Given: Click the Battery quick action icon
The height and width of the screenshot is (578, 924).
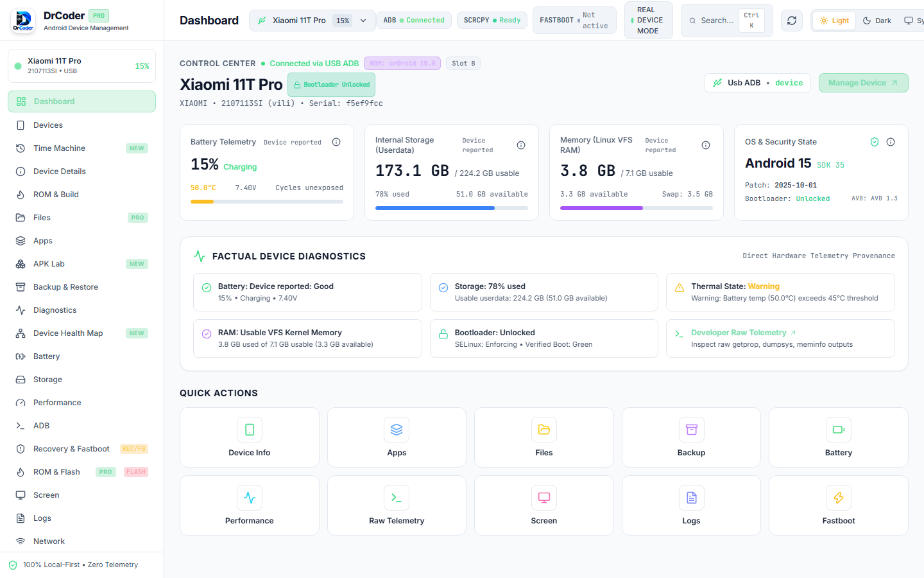Looking at the screenshot, I should 839,430.
